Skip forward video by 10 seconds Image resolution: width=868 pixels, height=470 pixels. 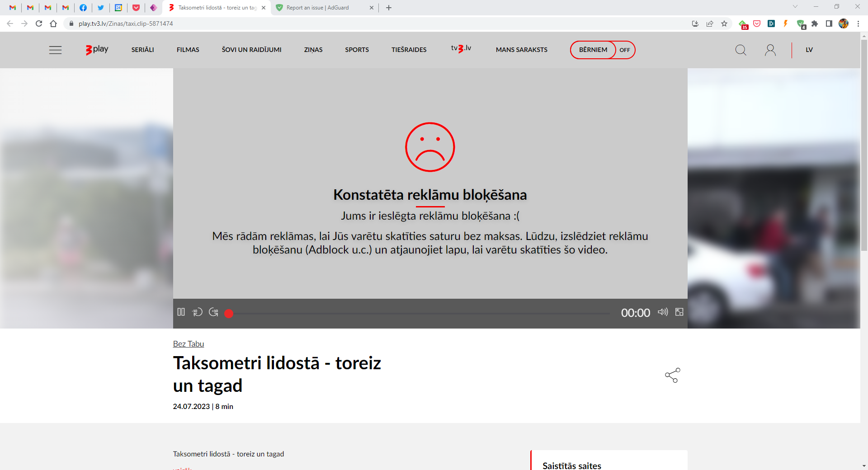[213, 312]
